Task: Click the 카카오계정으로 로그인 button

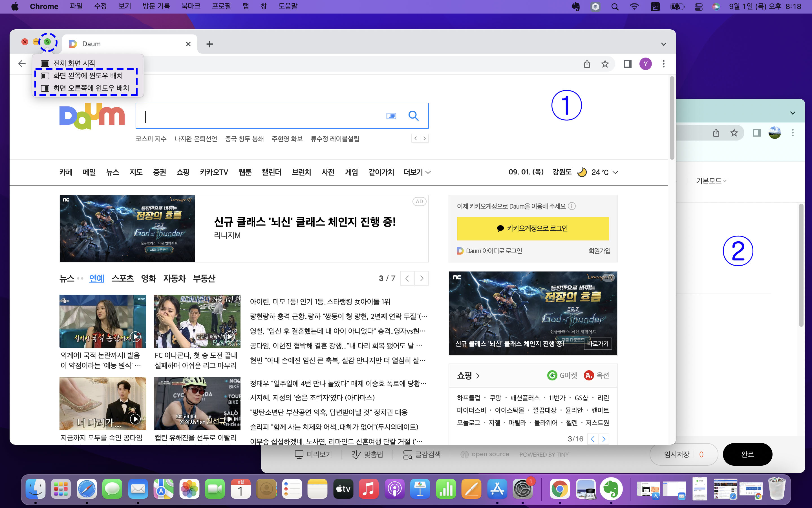Action: click(533, 229)
